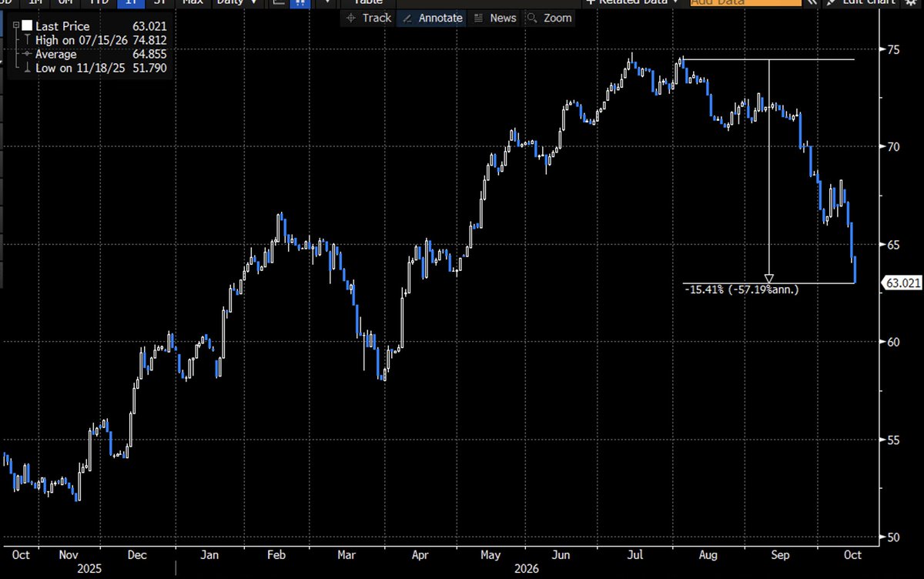Click the Last Price white color swatch

pos(27,26)
